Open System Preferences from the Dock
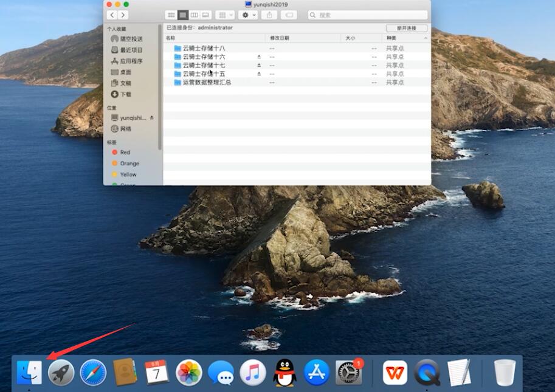This screenshot has height=392, width=555. (349, 372)
